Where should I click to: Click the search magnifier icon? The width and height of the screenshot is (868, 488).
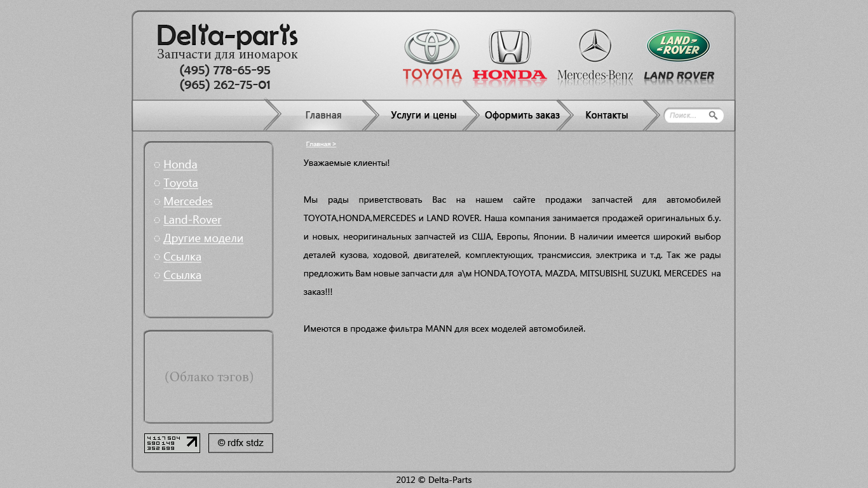pyautogui.click(x=713, y=116)
